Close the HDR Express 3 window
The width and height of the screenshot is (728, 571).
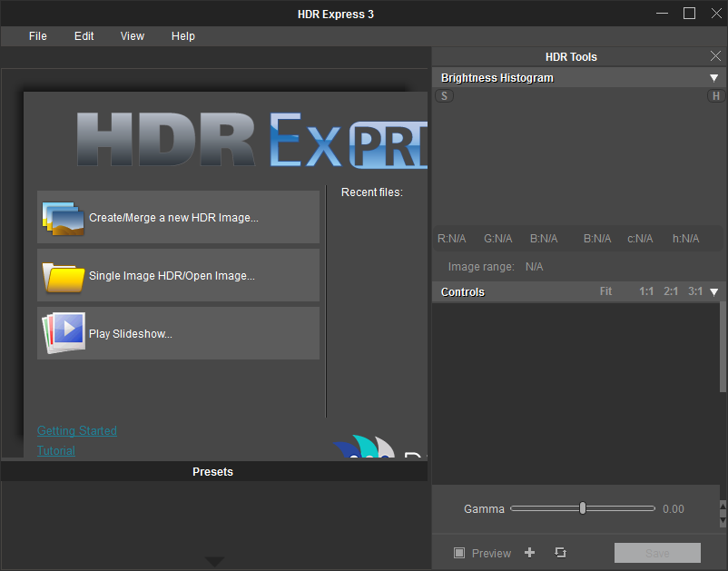(x=716, y=14)
